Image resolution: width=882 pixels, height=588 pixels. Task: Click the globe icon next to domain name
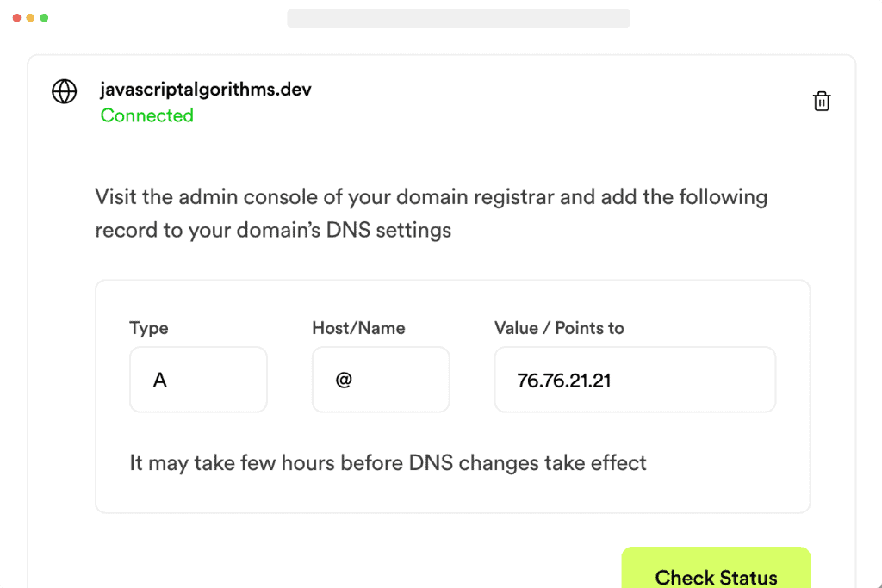(65, 90)
